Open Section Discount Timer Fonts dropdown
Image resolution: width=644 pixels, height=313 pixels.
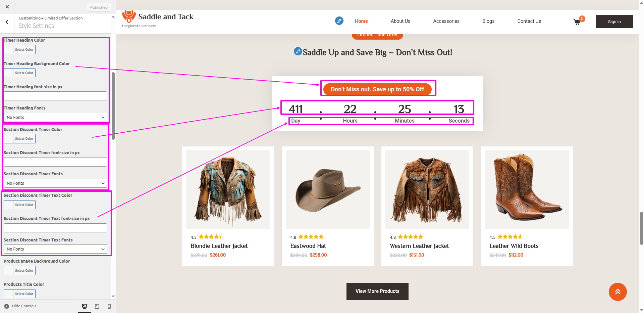(55, 183)
